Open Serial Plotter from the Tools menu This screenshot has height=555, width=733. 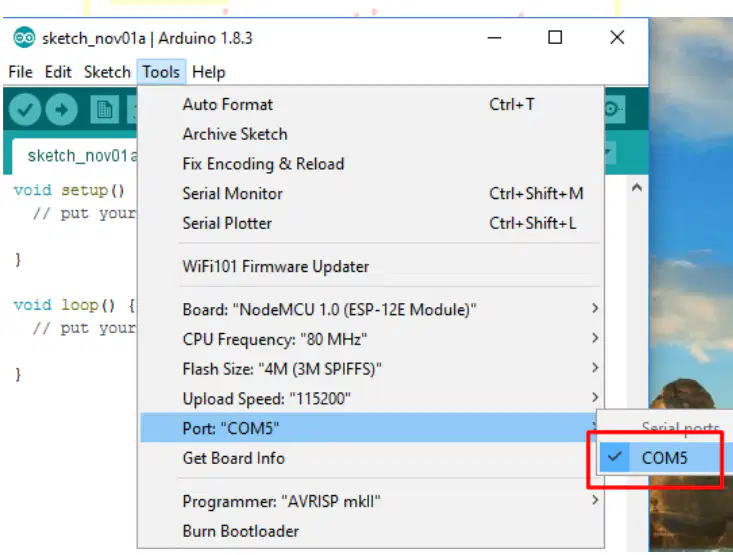[x=372, y=223]
